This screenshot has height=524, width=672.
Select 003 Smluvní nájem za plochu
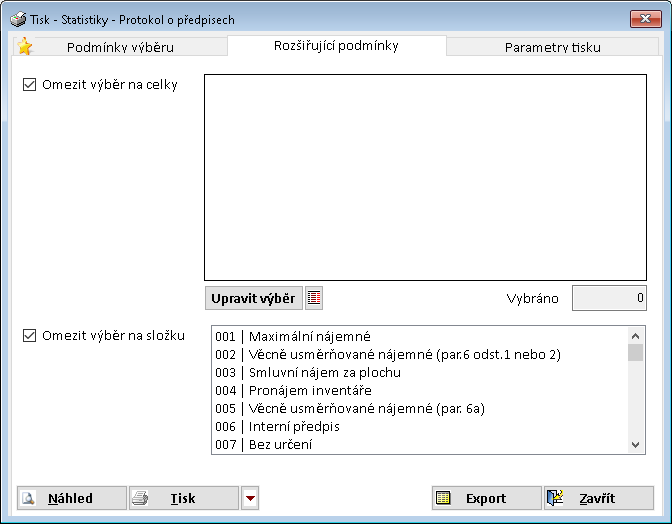coord(308,372)
